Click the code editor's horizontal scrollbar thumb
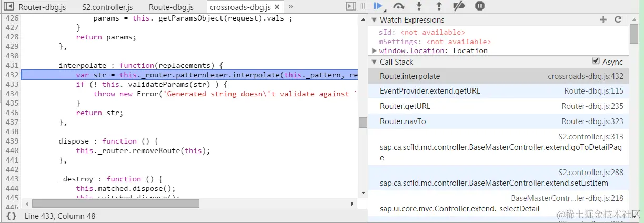Viewport: 644px width, 223px height. (x=116, y=203)
